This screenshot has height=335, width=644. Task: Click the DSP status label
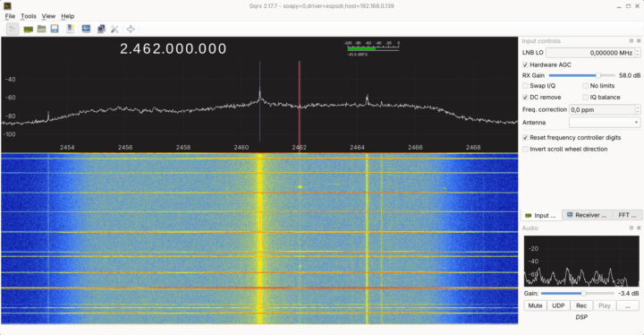[581, 317]
